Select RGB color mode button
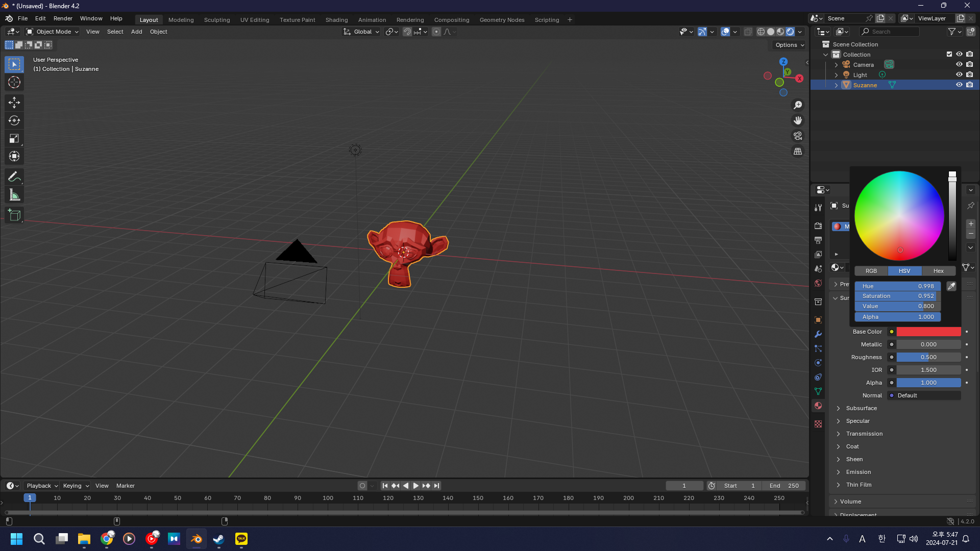The image size is (980, 551). (x=871, y=271)
